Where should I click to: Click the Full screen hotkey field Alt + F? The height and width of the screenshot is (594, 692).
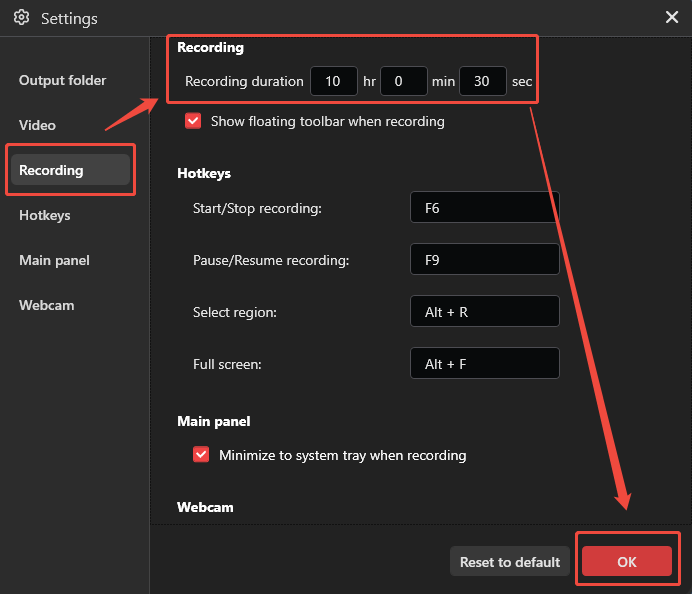pos(485,364)
